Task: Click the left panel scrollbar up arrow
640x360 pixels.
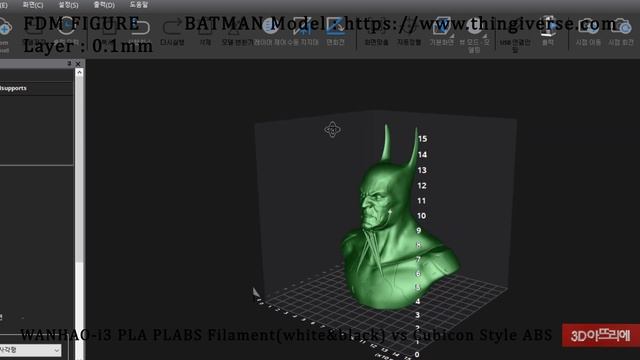Action: [79, 72]
